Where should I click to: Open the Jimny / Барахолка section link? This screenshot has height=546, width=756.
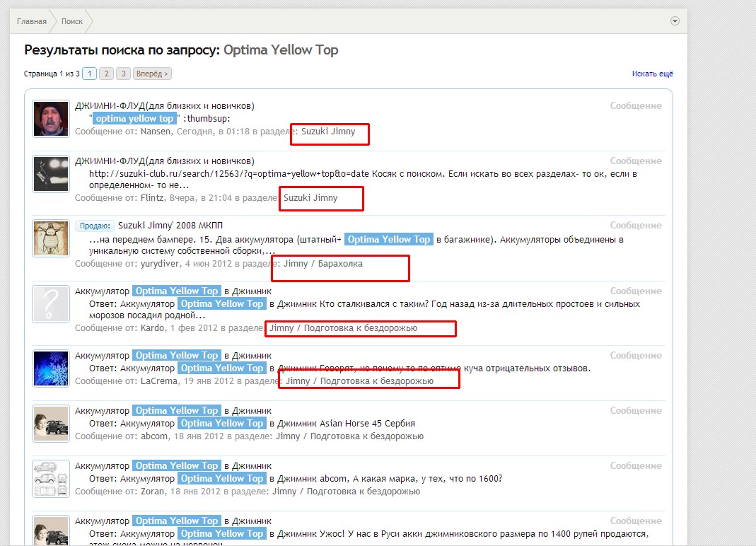tap(323, 263)
